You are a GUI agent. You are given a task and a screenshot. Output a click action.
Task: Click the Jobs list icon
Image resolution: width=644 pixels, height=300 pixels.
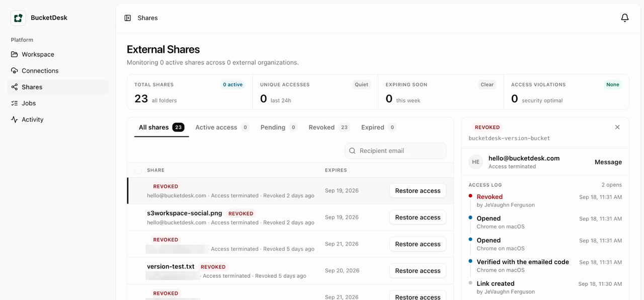pos(15,103)
